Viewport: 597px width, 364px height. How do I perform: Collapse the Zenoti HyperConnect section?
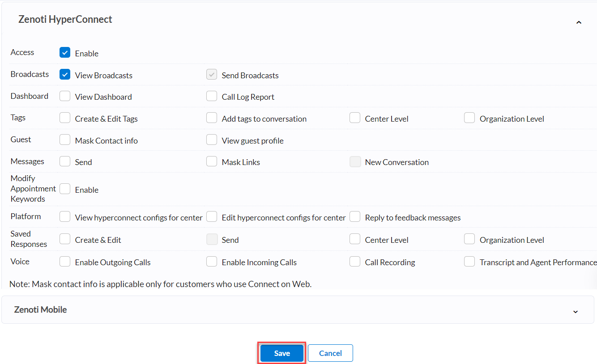point(579,22)
